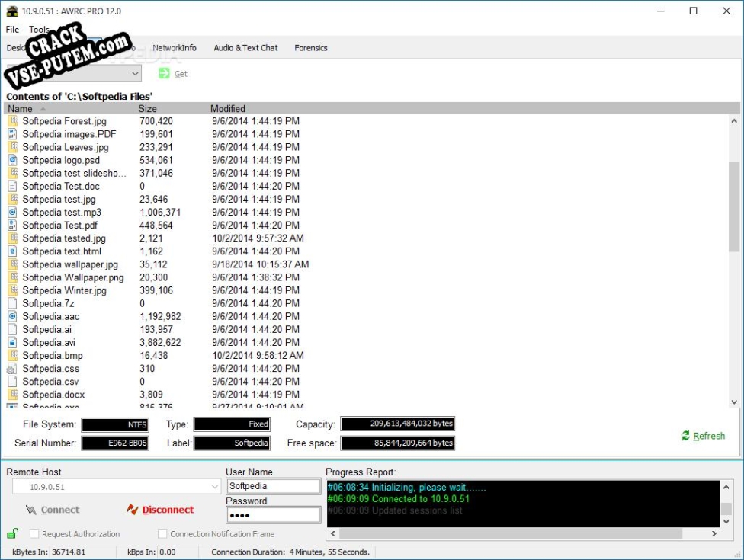
Task: Click the unlocked padlock icon near Request Authorization
Action: pyautogui.click(x=11, y=533)
